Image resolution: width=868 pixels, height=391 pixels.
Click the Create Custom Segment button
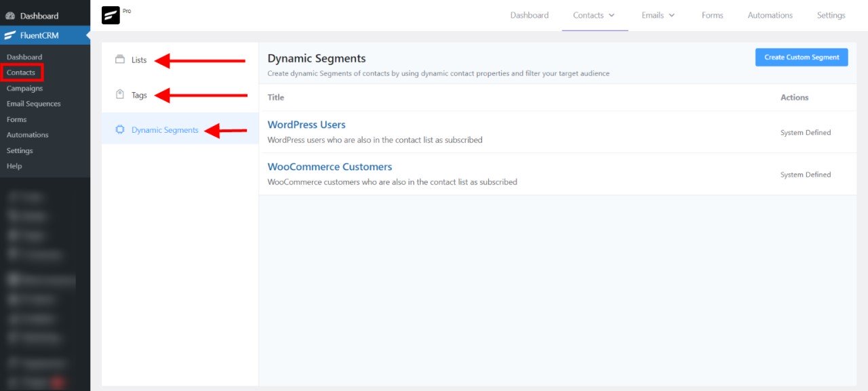point(801,57)
